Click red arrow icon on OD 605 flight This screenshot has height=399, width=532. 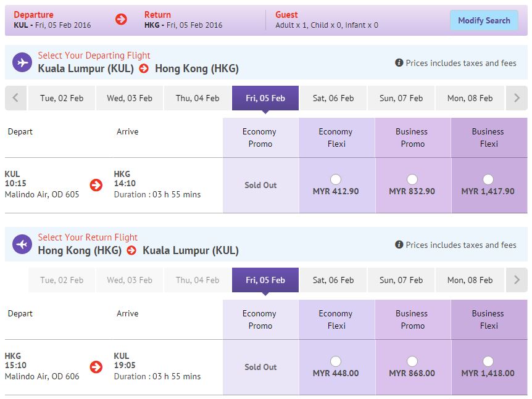[96, 185]
